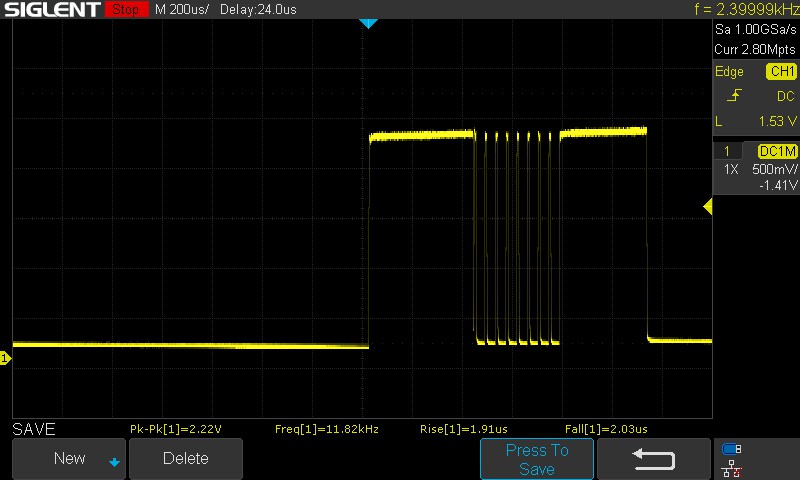Click the 1X probe attenuation label
This screenshot has height=480, width=800.
[731, 169]
